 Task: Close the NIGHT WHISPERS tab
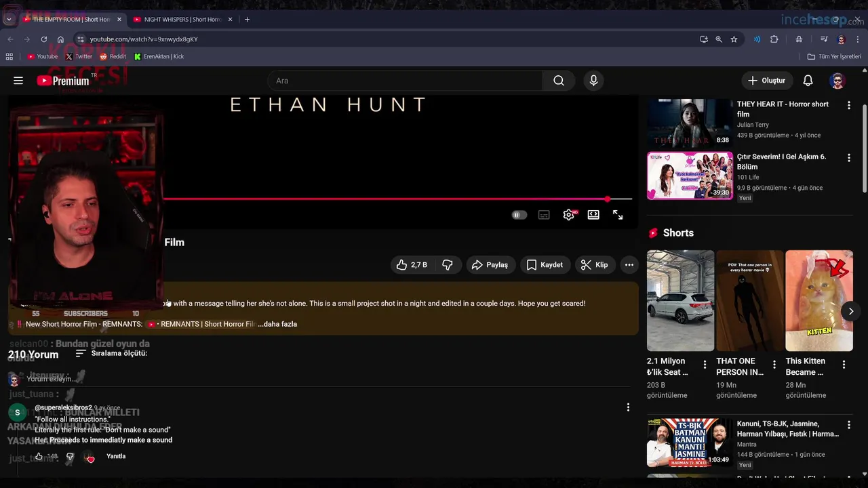(231, 20)
